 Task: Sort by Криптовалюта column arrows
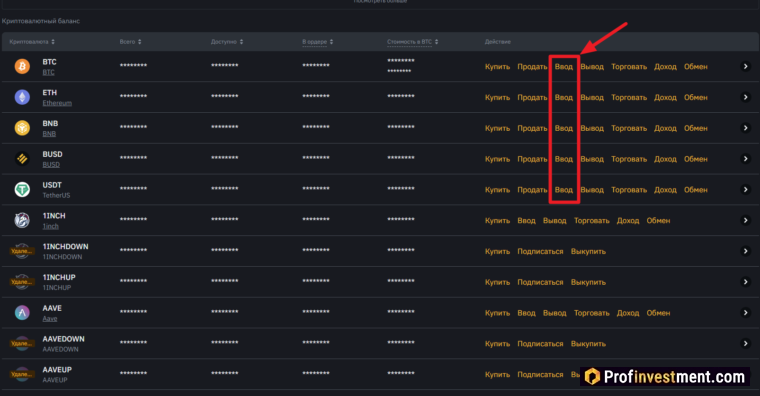coord(53,42)
